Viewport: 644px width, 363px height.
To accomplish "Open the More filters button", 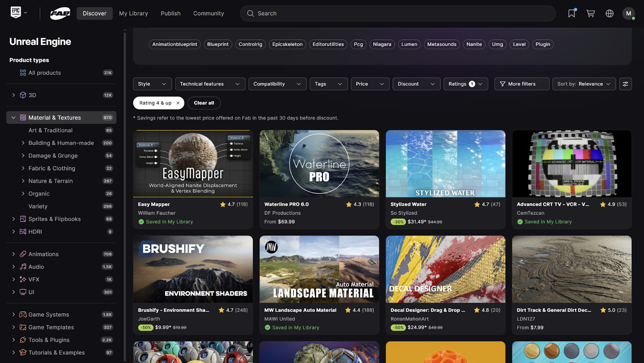I will point(522,84).
